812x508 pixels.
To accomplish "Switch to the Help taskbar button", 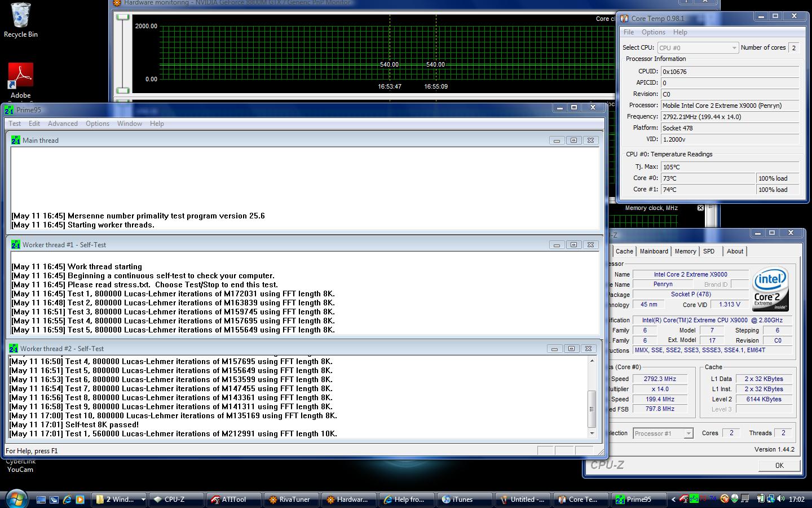I will (406, 500).
